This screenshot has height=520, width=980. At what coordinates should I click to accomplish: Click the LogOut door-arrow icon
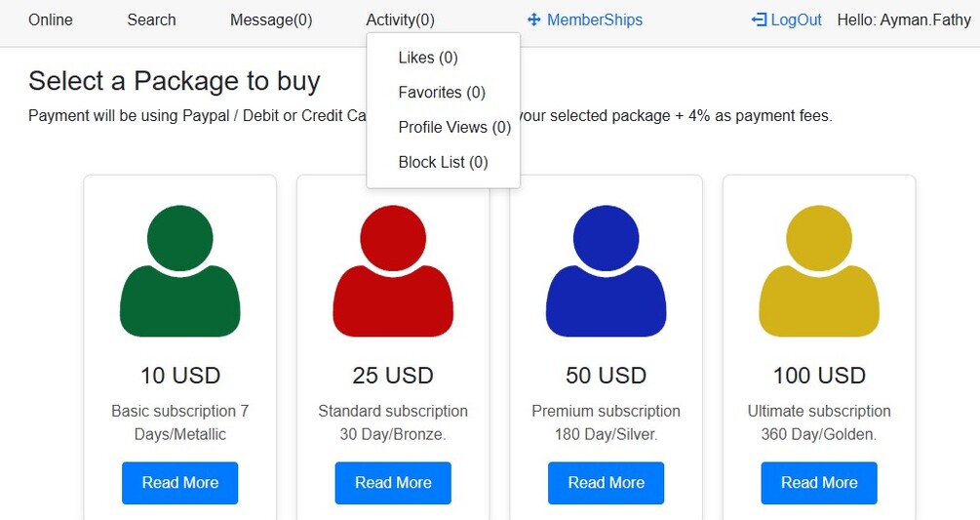[759, 20]
